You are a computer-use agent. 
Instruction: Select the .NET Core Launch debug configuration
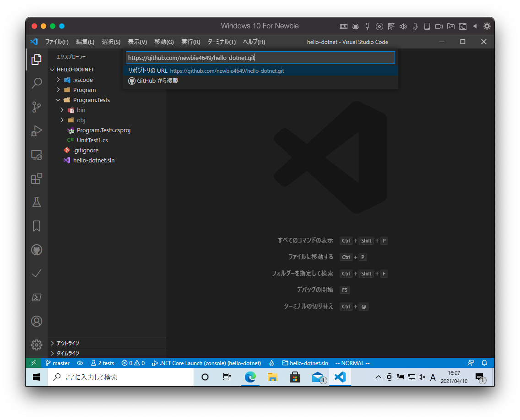tap(206, 363)
